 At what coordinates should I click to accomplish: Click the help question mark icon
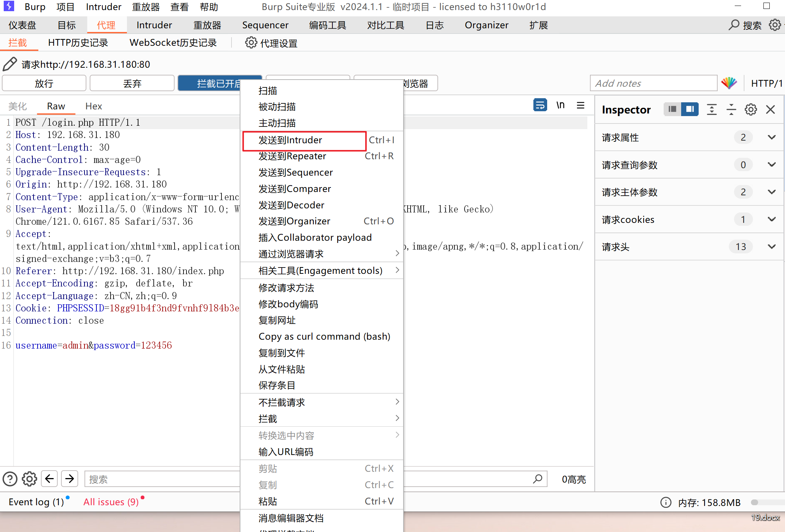pos(10,479)
